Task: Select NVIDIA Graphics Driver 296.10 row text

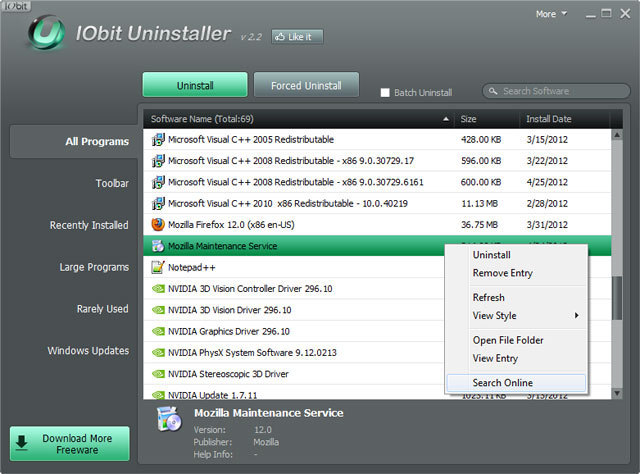Action: [x=229, y=331]
